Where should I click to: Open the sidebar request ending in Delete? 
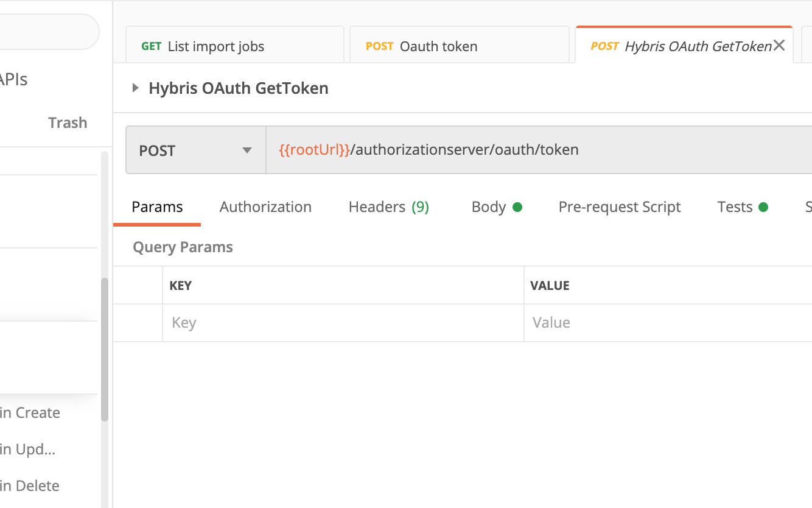(x=30, y=486)
